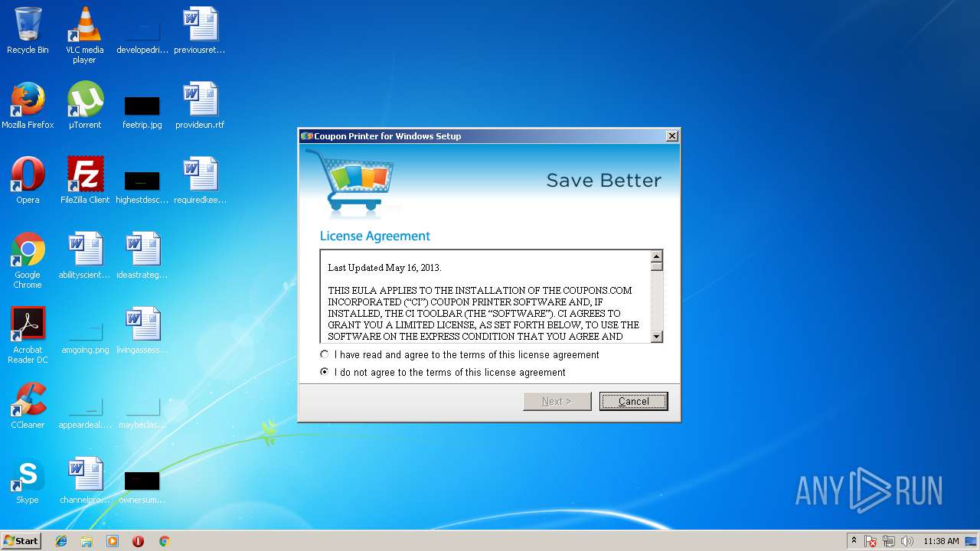This screenshot has height=551, width=980.
Task: Launch Acrobat Reader DC shortcut
Action: 28,335
